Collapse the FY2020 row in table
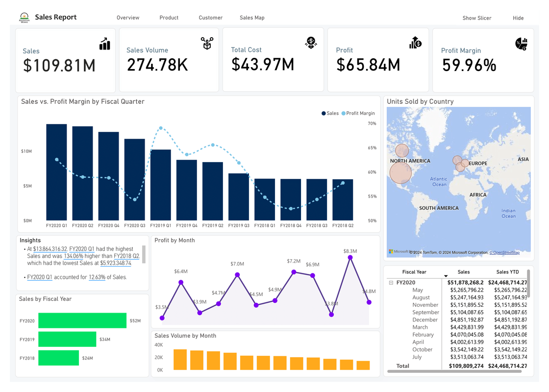 coord(391,282)
